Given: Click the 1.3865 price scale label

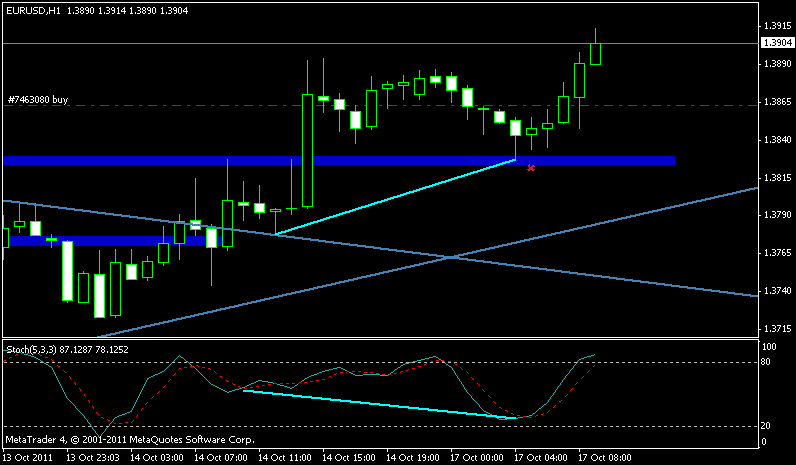Looking at the screenshot, I should (x=778, y=102).
